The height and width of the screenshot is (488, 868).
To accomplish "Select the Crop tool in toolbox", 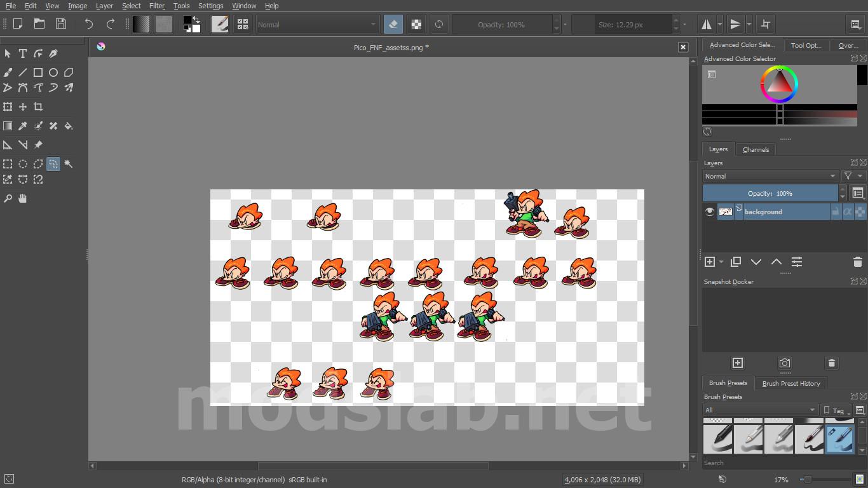I will click(x=38, y=107).
